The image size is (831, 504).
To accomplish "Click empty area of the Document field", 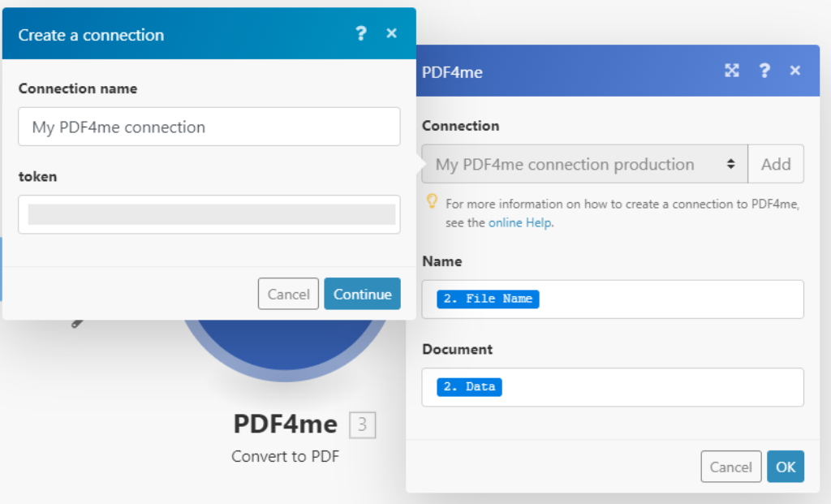I will 649,387.
